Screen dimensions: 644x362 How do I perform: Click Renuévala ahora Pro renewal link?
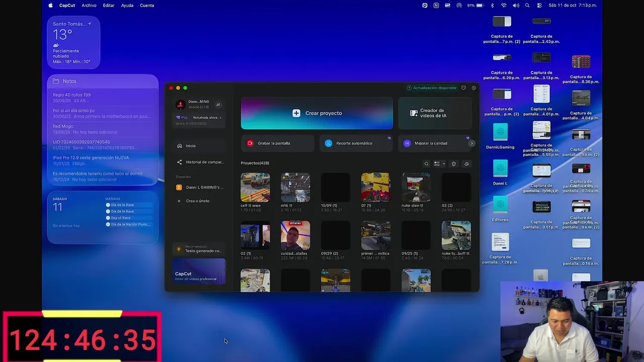pos(207,118)
